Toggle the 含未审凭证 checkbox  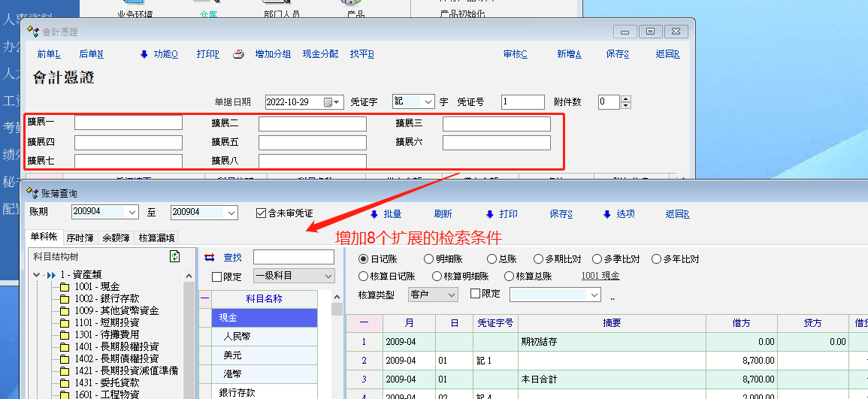coord(262,213)
